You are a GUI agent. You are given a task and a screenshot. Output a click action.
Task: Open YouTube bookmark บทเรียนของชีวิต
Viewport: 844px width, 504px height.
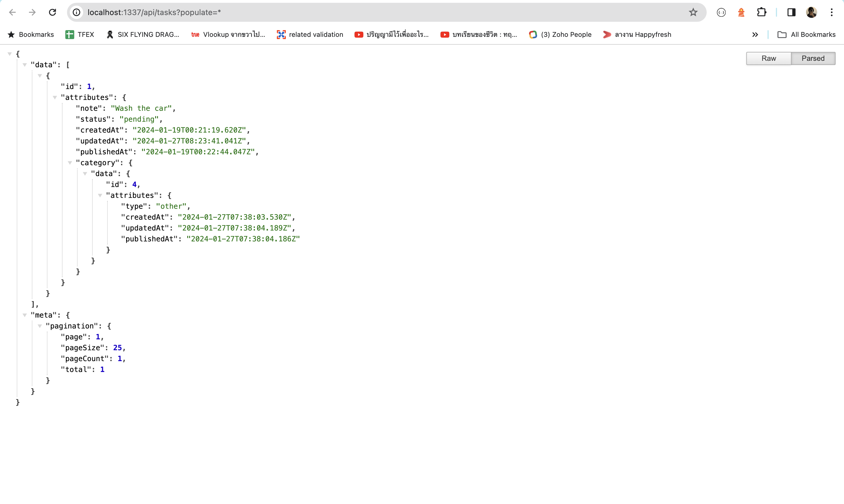point(479,35)
